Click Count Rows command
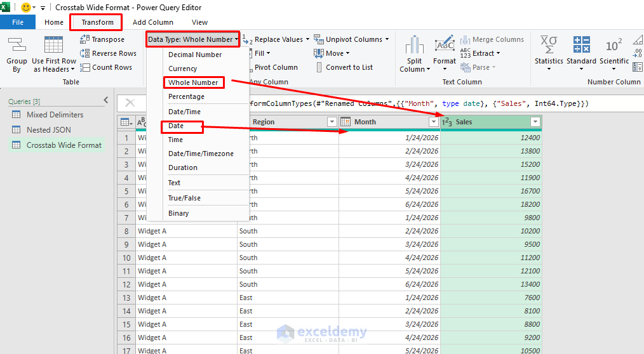 coord(106,67)
